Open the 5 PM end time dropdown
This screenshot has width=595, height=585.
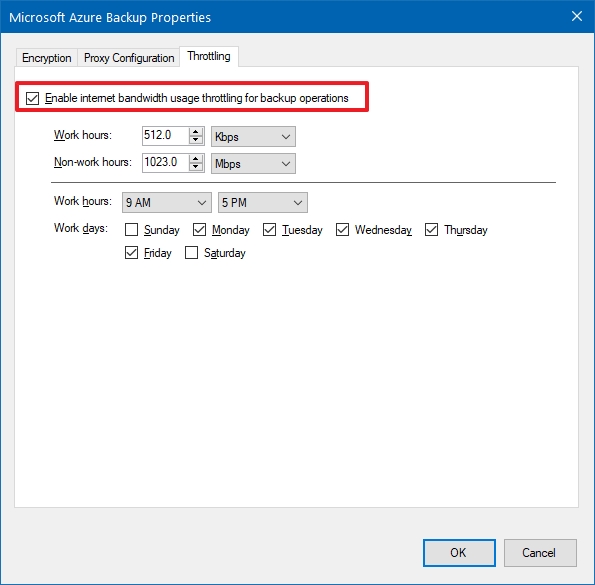pyautogui.click(x=263, y=203)
